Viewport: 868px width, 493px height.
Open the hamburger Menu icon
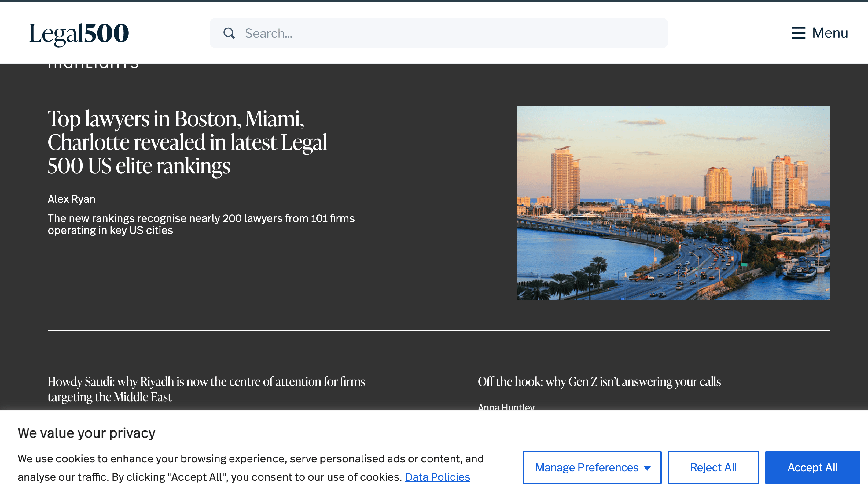(798, 33)
